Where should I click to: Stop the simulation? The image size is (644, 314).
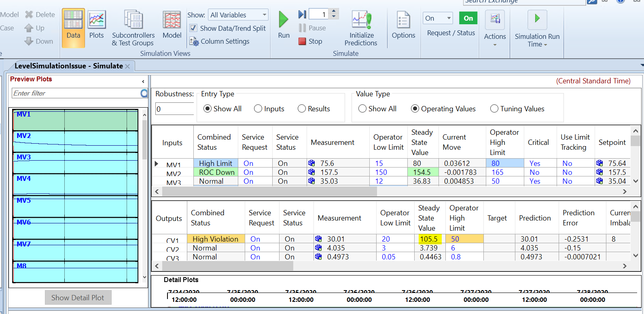(x=310, y=41)
